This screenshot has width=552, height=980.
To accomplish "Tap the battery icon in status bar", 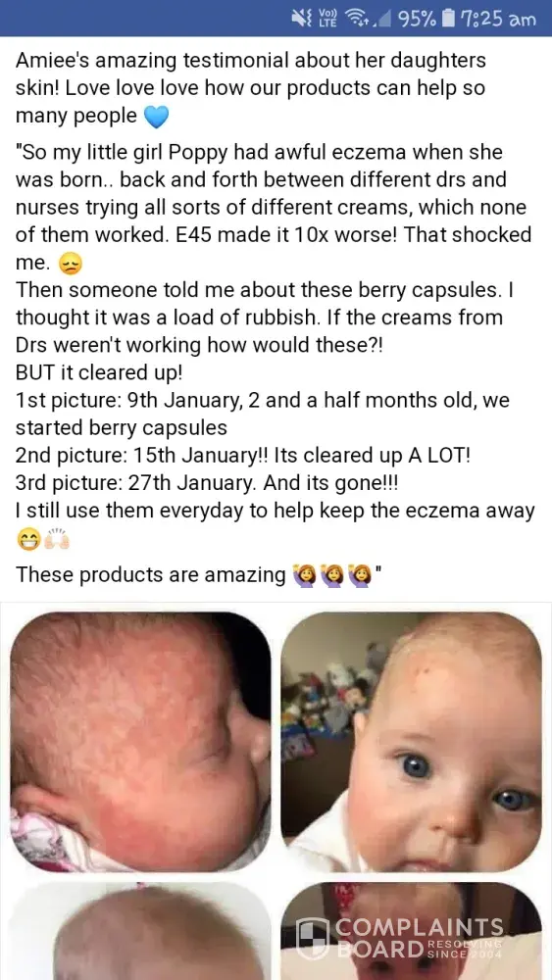I will click(x=447, y=19).
